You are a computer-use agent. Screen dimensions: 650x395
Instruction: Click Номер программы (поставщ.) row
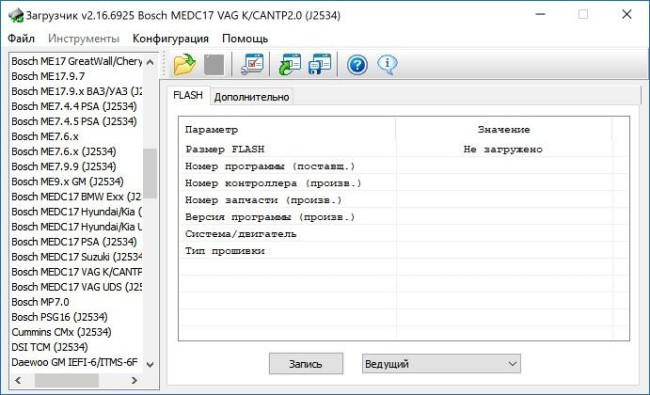pos(404,166)
